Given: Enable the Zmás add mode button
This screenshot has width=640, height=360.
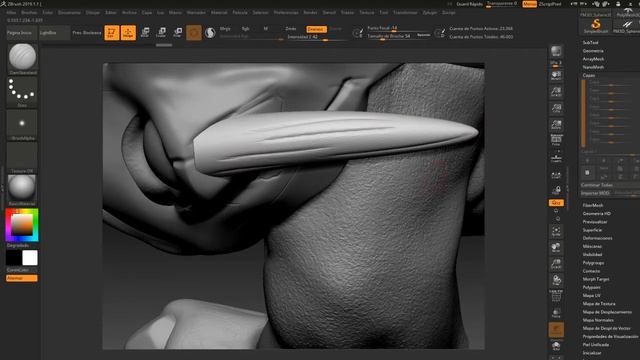Looking at the screenshot, I should tap(291, 29).
